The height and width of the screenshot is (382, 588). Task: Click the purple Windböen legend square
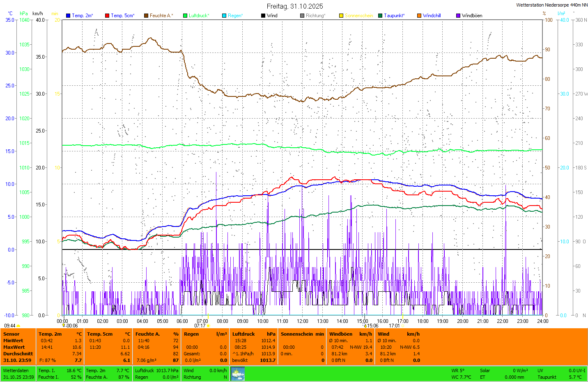click(x=458, y=16)
